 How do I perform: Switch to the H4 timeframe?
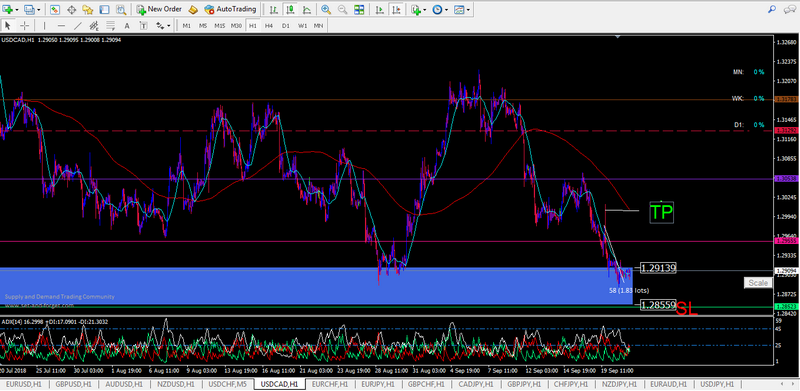pyautogui.click(x=269, y=26)
